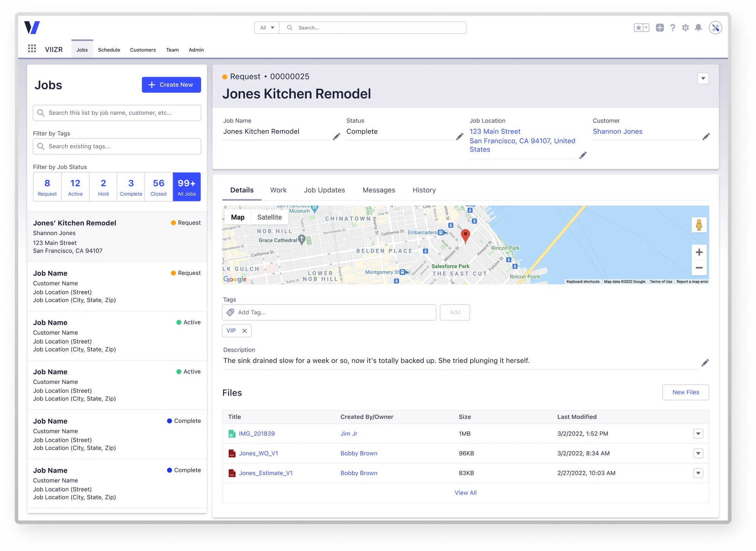Zoom in on the map
The image size is (756, 551).
699,252
